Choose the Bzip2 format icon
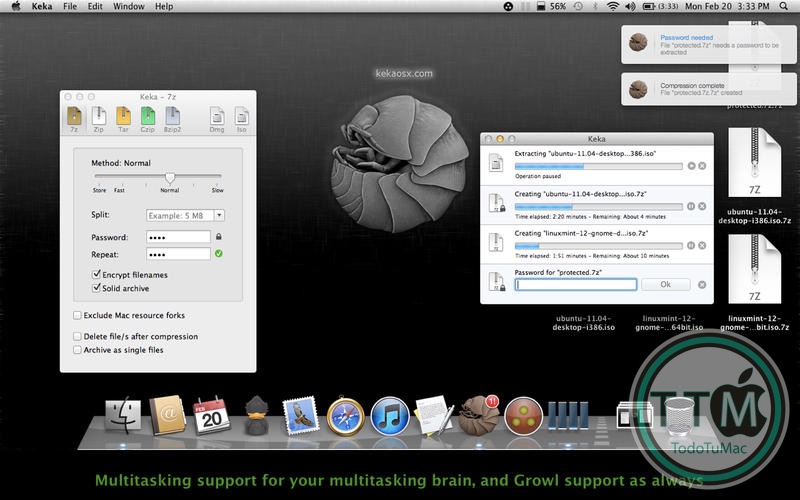 pos(172,119)
